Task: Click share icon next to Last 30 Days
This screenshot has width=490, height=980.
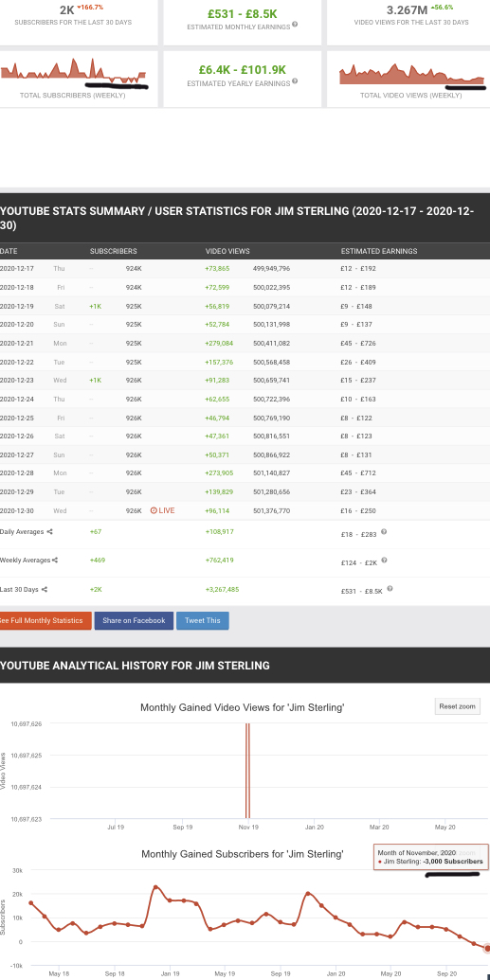Action: (x=45, y=589)
